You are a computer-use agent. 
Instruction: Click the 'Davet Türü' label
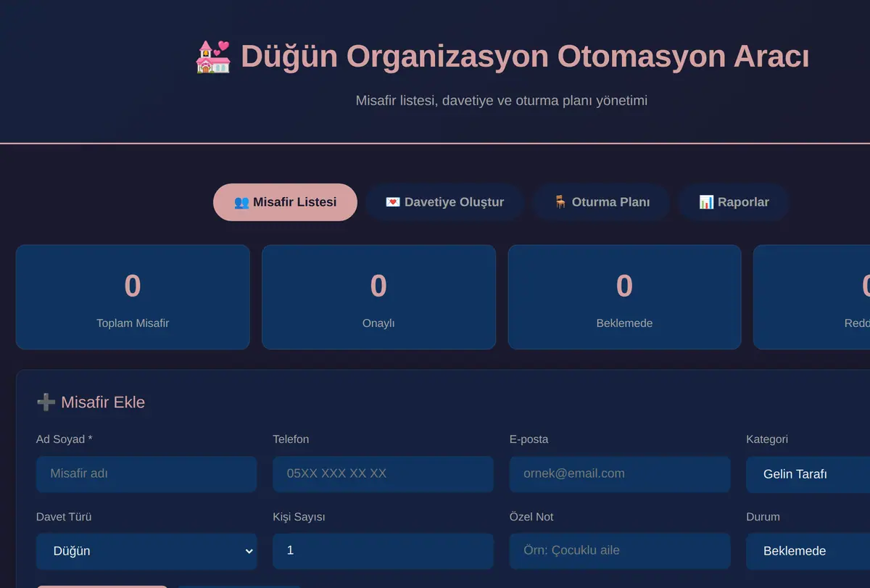(64, 517)
